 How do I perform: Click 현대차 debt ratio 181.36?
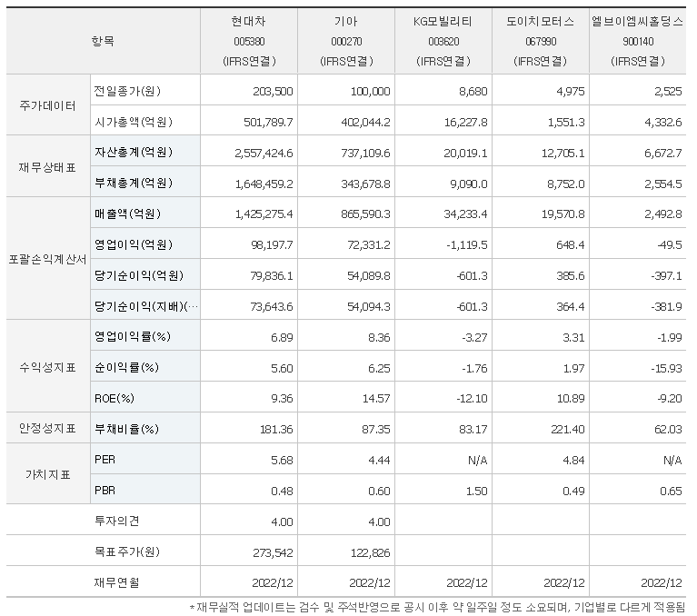[276, 430]
